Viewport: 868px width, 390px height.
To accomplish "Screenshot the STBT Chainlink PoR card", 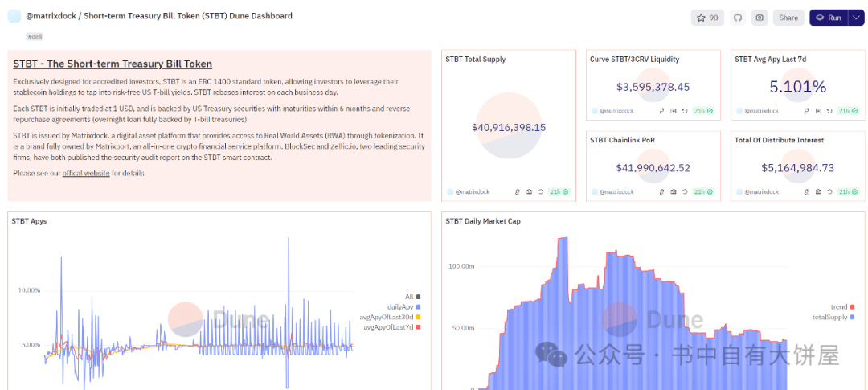I will pos(674,191).
